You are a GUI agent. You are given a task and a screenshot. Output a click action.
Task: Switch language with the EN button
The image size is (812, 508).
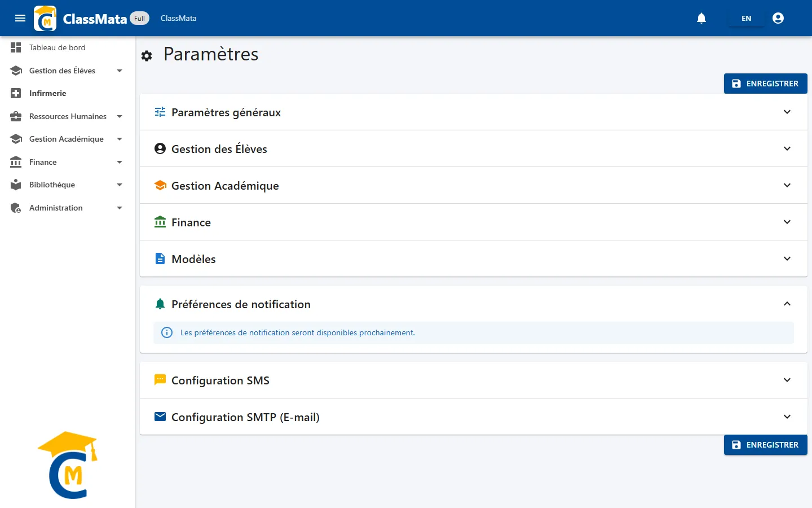point(746,18)
